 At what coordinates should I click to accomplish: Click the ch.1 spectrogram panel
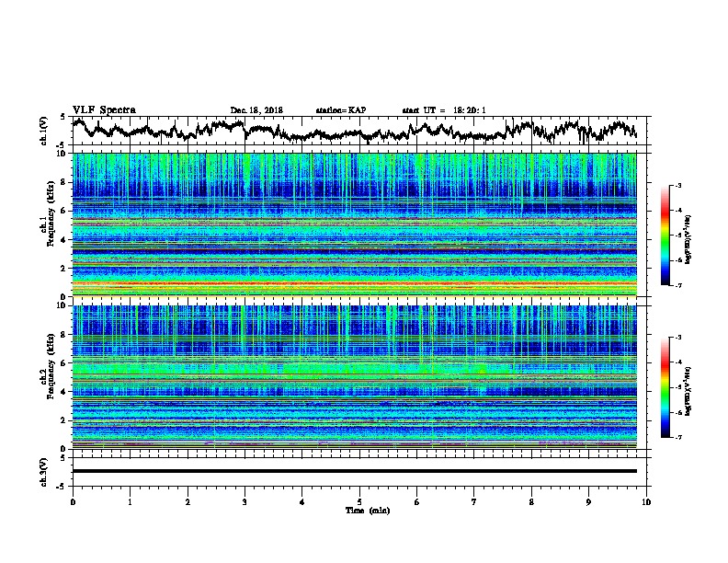point(354,224)
